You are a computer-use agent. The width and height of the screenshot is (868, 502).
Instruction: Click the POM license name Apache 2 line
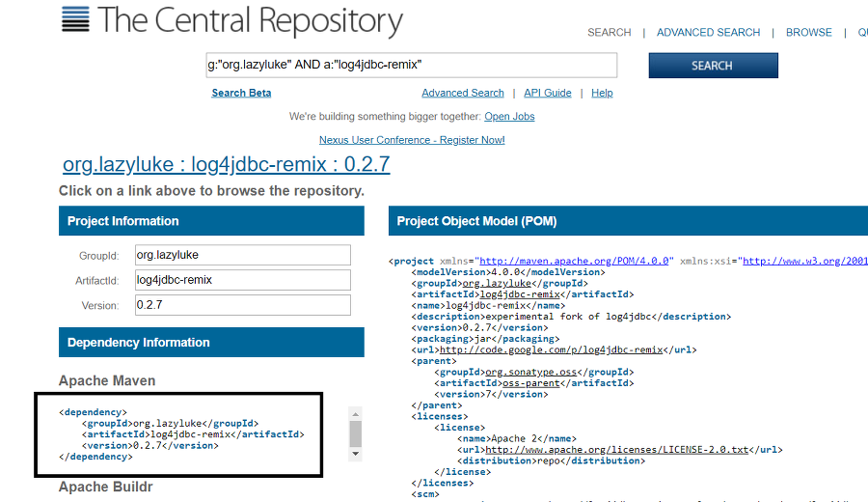[x=517, y=438]
